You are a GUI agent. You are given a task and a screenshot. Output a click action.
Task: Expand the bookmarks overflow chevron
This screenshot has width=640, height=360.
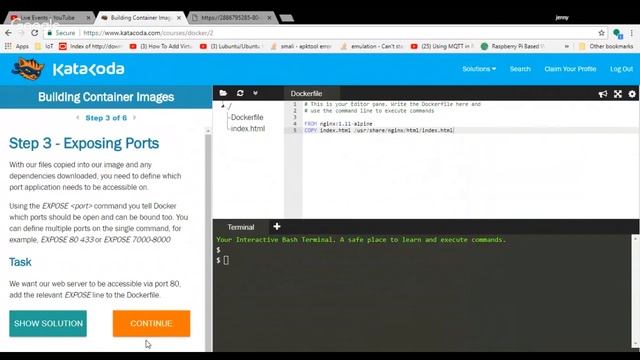(x=567, y=46)
